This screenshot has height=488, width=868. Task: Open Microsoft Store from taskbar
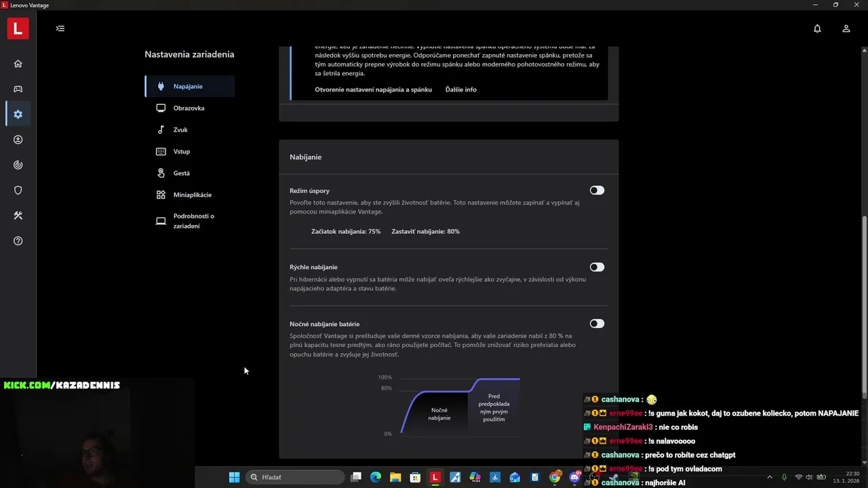tap(415, 477)
